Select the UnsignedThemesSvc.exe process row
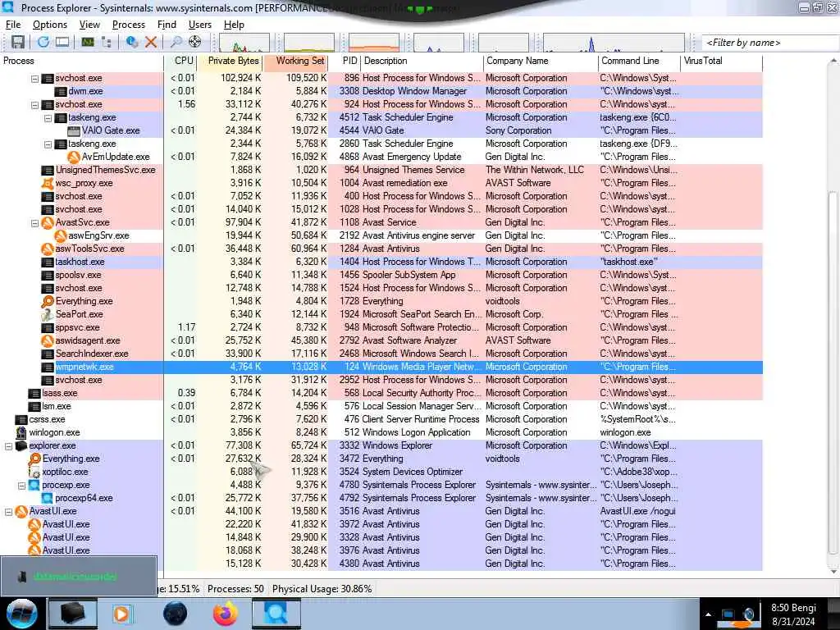The width and height of the screenshot is (840, 630). click(x=381, y=170)
